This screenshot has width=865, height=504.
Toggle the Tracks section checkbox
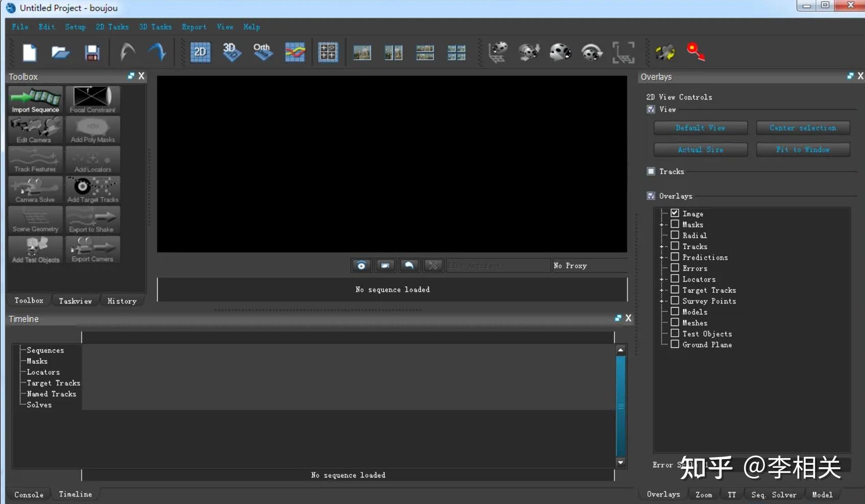pos(651,171)
